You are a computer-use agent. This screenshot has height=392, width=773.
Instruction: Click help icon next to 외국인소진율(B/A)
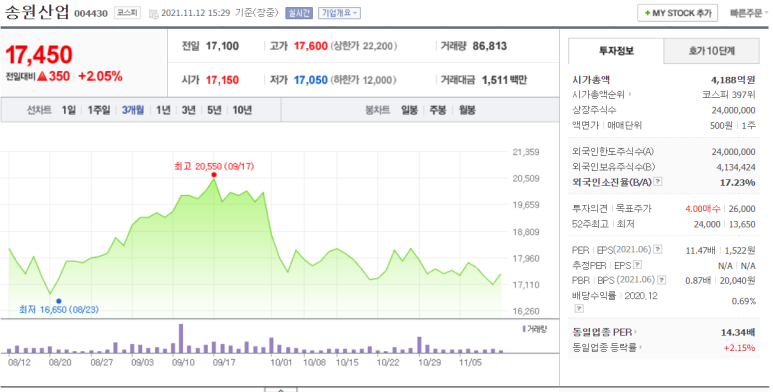coord(658,181)
